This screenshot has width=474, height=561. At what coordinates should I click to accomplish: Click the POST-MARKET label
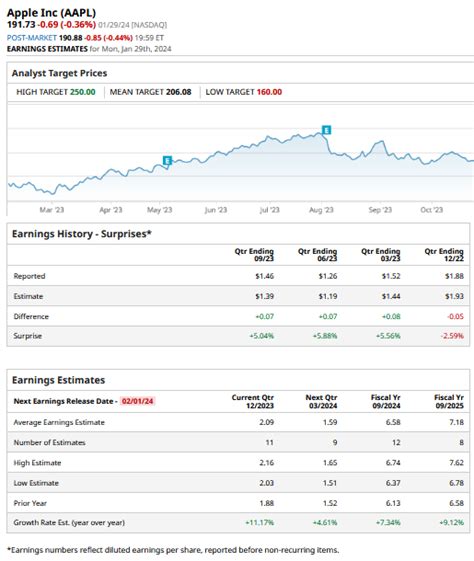coord(31,38)
